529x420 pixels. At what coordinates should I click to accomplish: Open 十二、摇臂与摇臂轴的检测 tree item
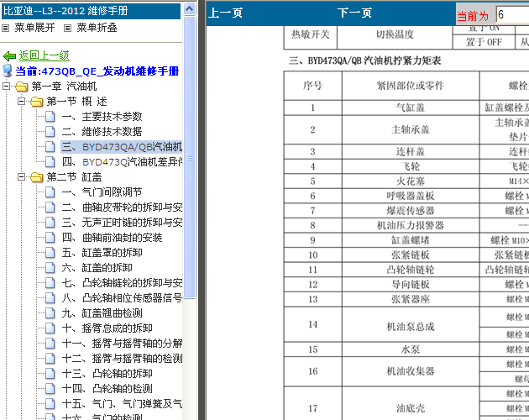[x=122, y=359]
